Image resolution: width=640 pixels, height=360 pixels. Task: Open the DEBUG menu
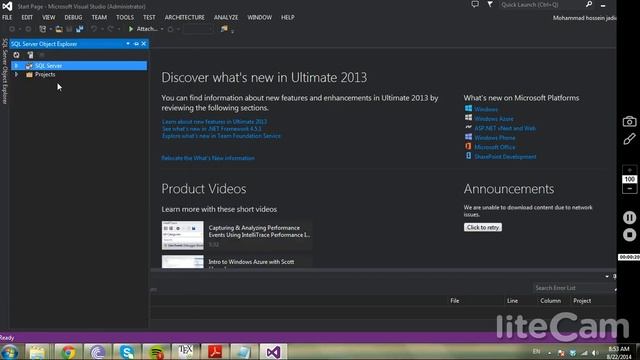73,18
